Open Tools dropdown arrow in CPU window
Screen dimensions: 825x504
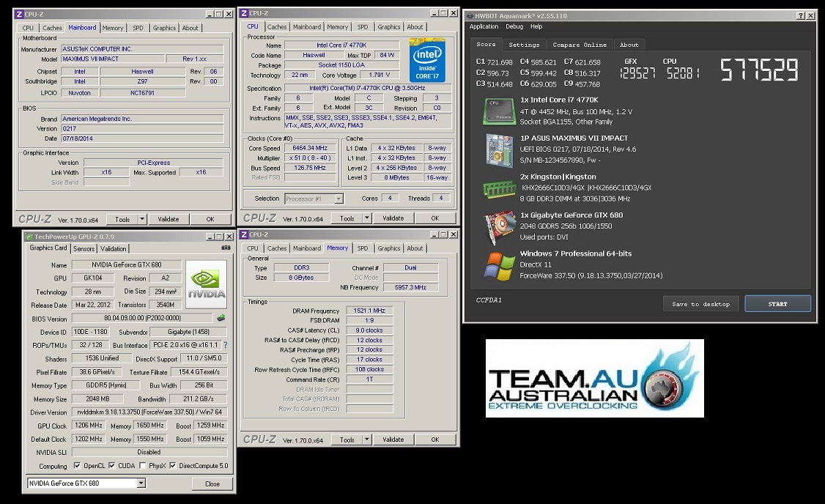(367, 218)
